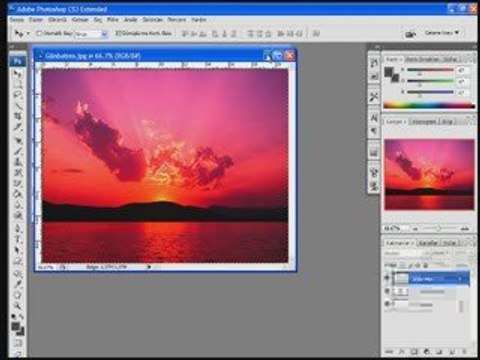Click the Navigator sunset preview thumbnail
Viewport: 480px width, 360px height.
[x=429, y=175]
